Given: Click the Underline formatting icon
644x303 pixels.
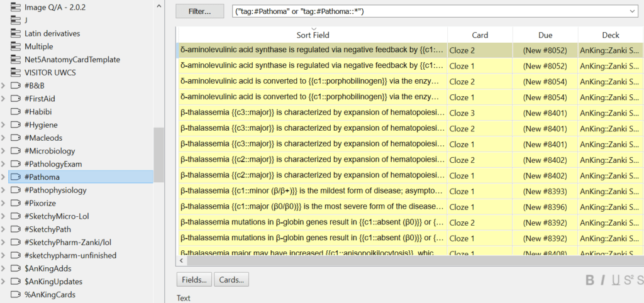Looking at the screenshot, I should [x=616, y=280].
